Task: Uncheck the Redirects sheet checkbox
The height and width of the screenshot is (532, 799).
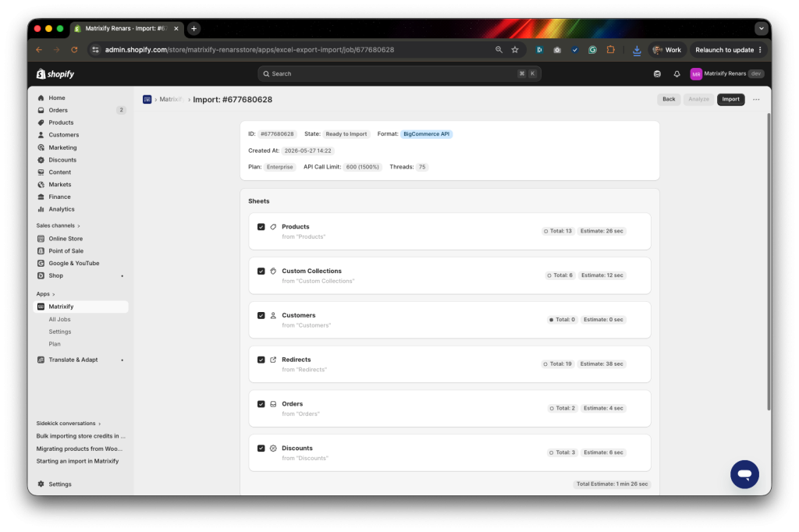Action: [261, 360]
